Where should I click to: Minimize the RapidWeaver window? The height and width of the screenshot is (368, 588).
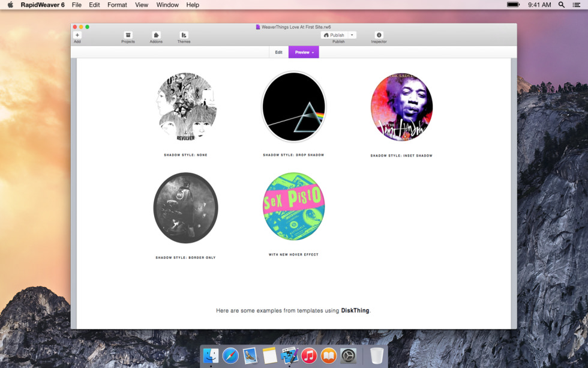pos(81,27)
